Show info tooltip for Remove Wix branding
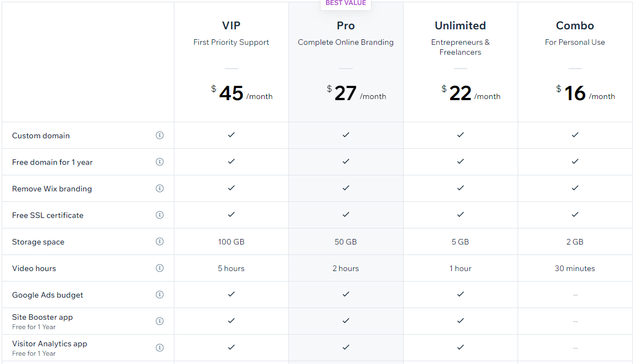This screenshot has height=364, width=635. click(x=159, y=189)
